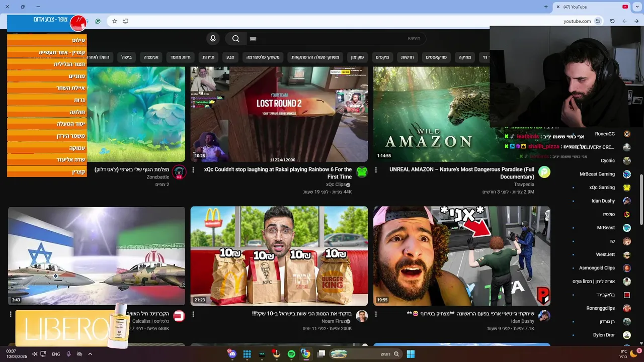Click the Windows taskbar search box חפש
The height and width of the screenshot is (362, 644).
(x=365, y=354)
